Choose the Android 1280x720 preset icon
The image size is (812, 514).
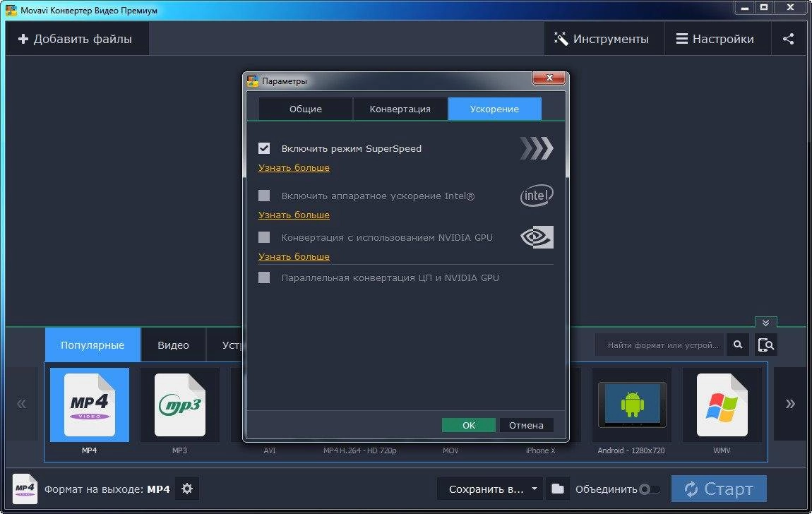click(x=632, y=405)
